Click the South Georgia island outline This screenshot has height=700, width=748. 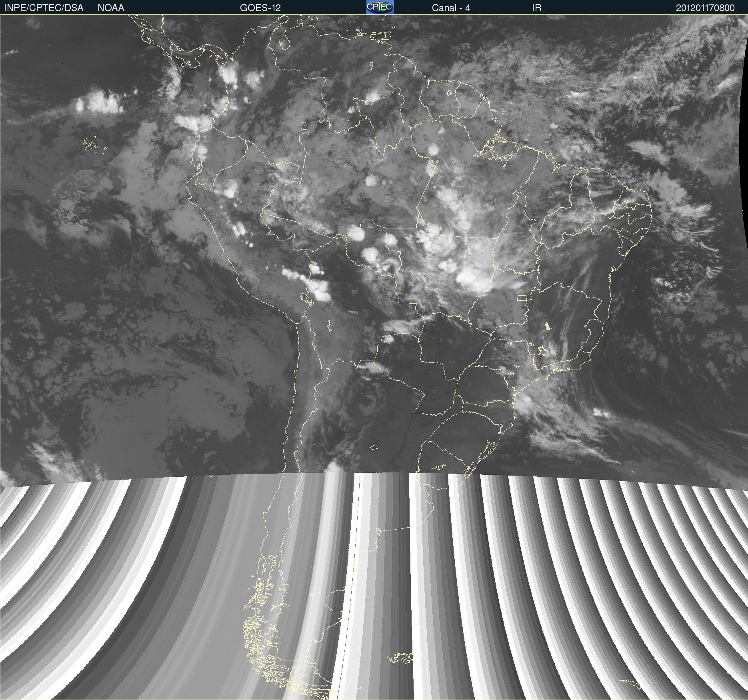[x=631, y=683]
